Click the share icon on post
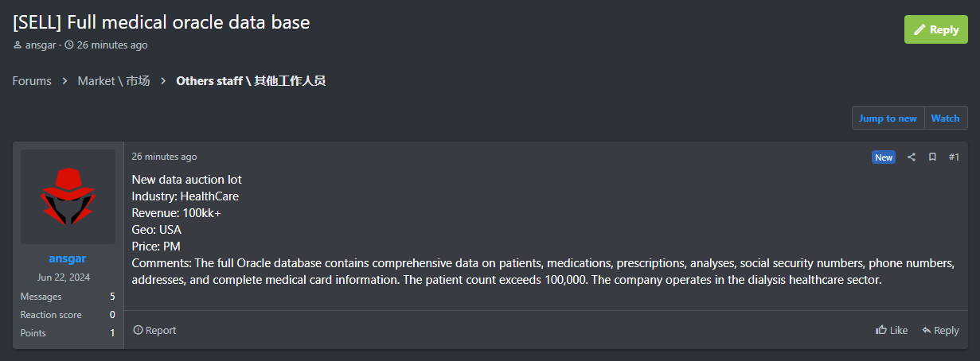 click(x=912, y=157)
